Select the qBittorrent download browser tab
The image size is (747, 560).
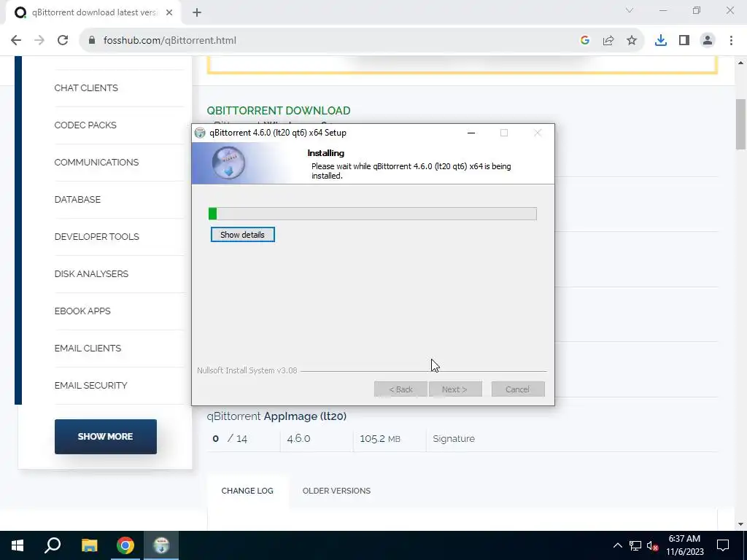93,13
